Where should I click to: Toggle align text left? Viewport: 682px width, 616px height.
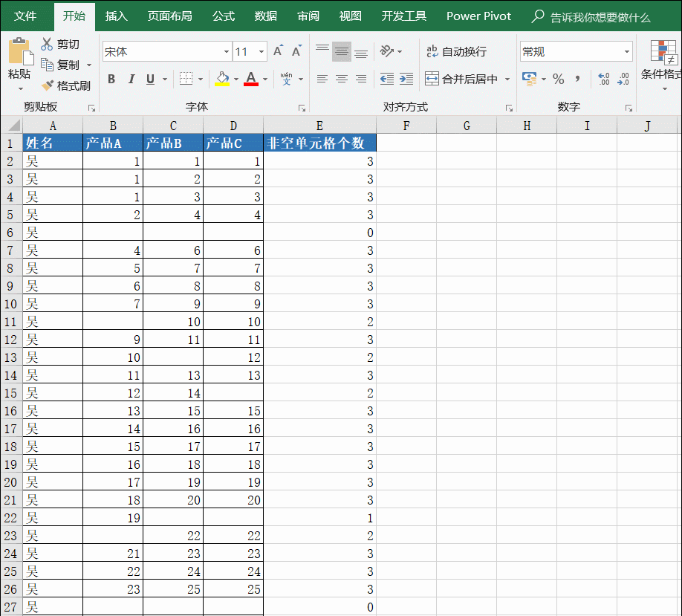pyautogui.click(x=322, y=79)
